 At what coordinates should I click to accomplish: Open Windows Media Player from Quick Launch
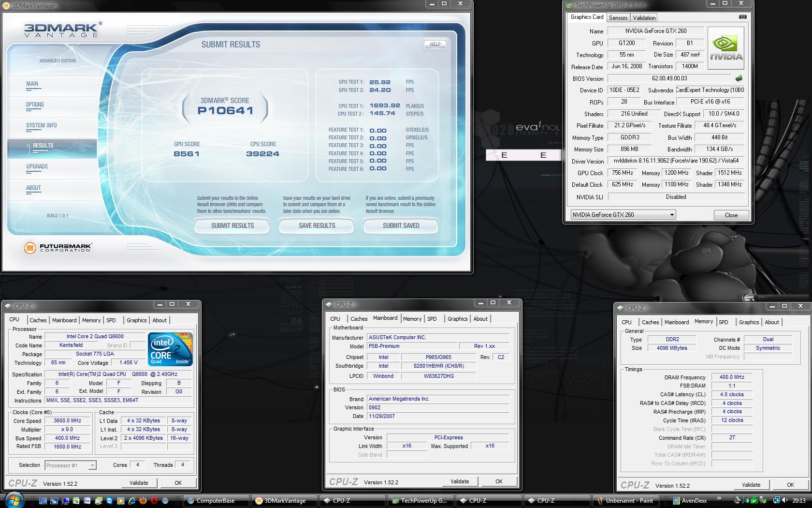click(x=121, y=501)
